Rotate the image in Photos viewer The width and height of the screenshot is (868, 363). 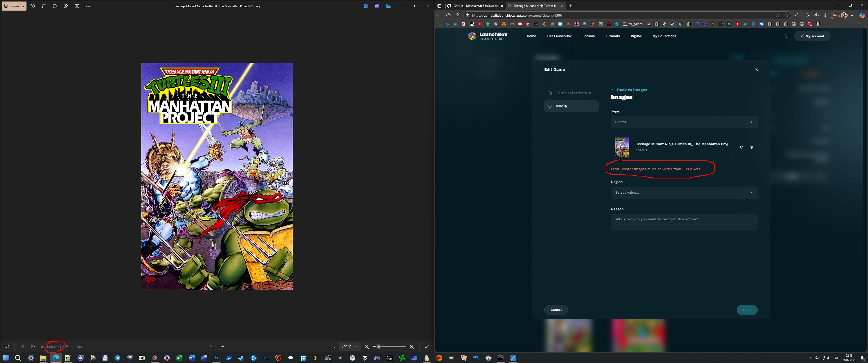(33, 6)
